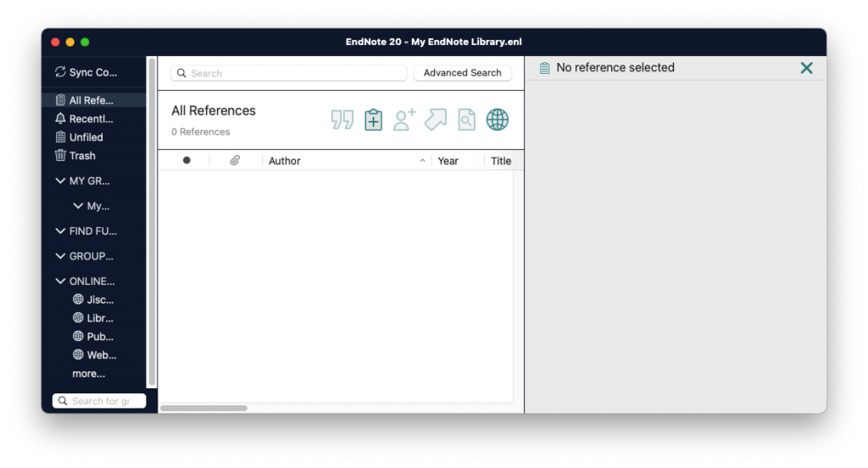Select All References in sidebar
This screenshot has height=468, width=868.
[94, 100]
